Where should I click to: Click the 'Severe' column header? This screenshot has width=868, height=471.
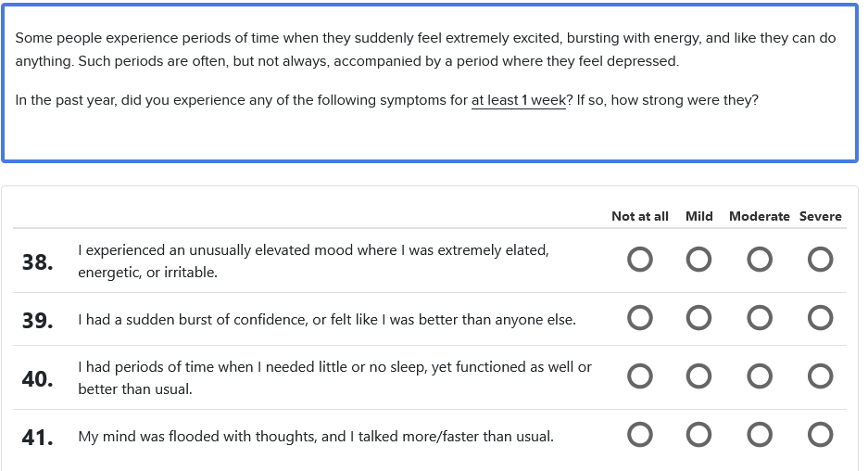pyautogui.click(x=821, y=216)
